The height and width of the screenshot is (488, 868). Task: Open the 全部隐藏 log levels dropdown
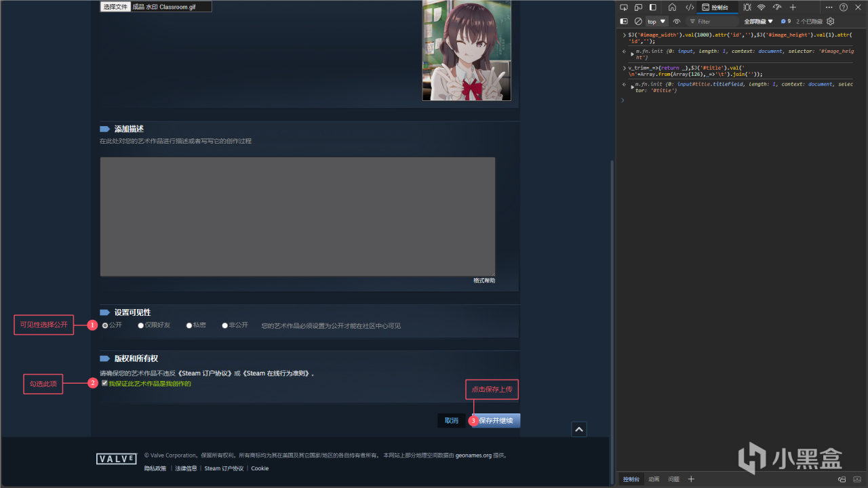(758, 22)
